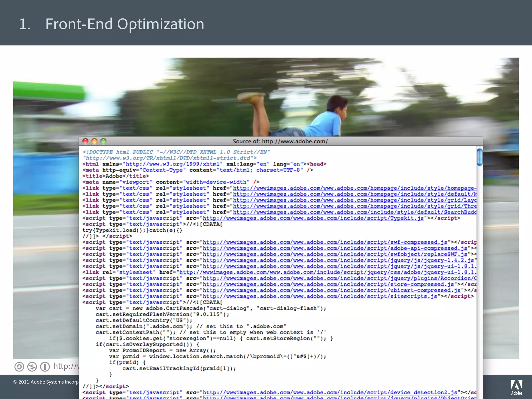532x399 pixels.
Task: Click the 'Front-End Optimization' slide heading
Action: [x=125, y=24]
